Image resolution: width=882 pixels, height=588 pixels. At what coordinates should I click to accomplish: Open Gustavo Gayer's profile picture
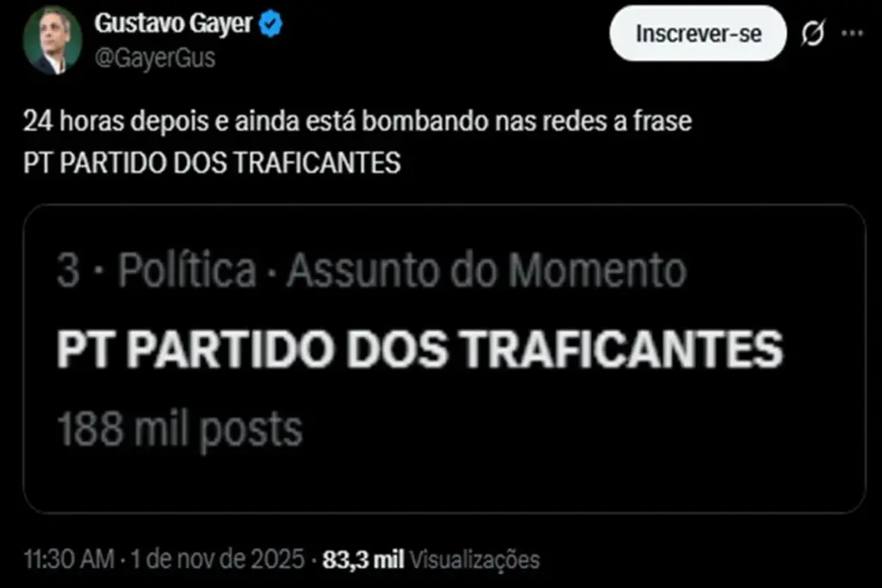[53, 40]
